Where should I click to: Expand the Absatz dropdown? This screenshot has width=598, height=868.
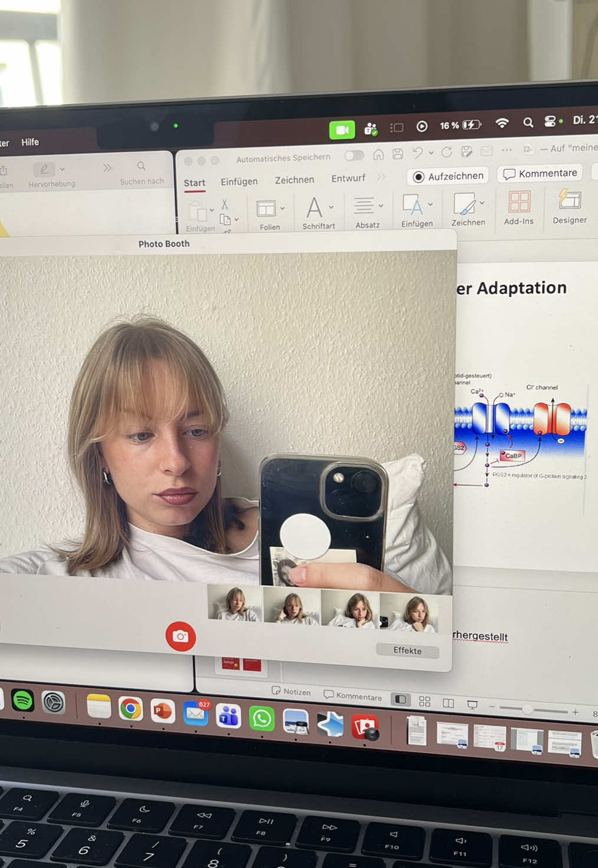click(381, 206)
